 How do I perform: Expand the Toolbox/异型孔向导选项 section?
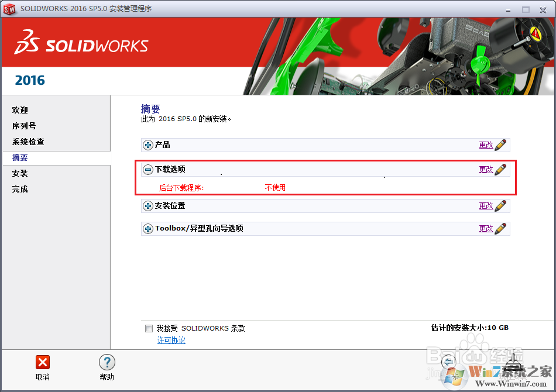[x=147, y=228]
